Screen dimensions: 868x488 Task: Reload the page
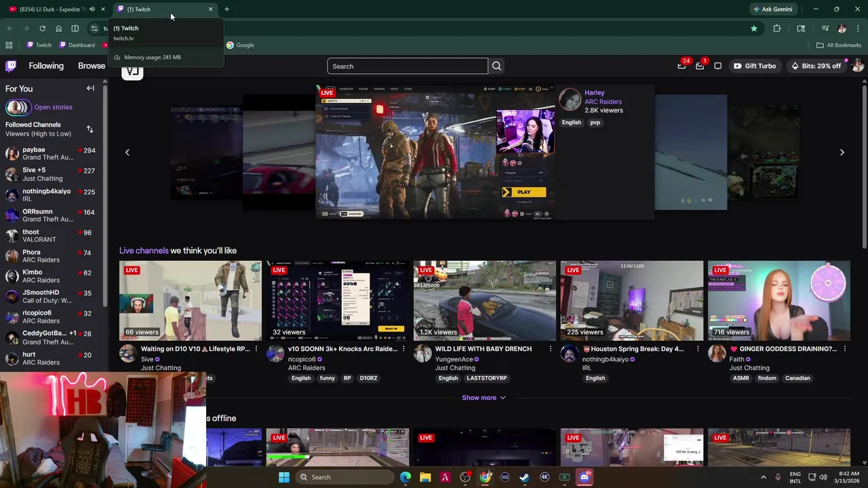[42, 28]
